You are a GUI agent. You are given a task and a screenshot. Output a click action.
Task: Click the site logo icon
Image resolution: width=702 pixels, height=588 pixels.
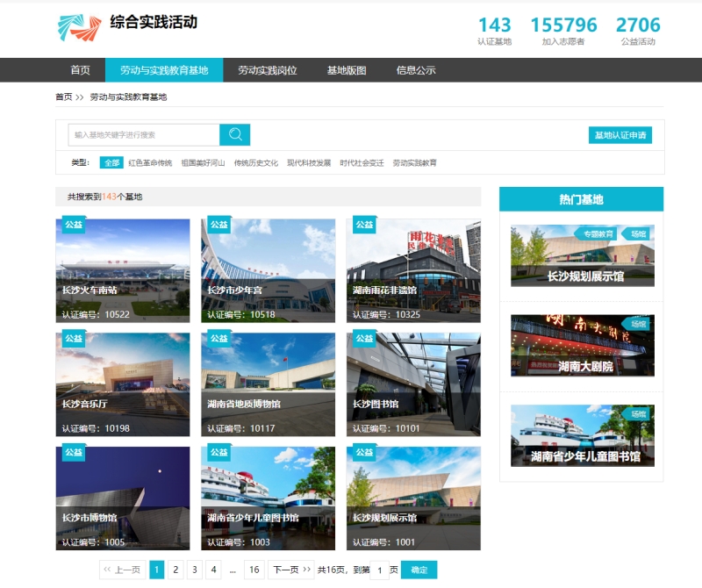point(79,28)
